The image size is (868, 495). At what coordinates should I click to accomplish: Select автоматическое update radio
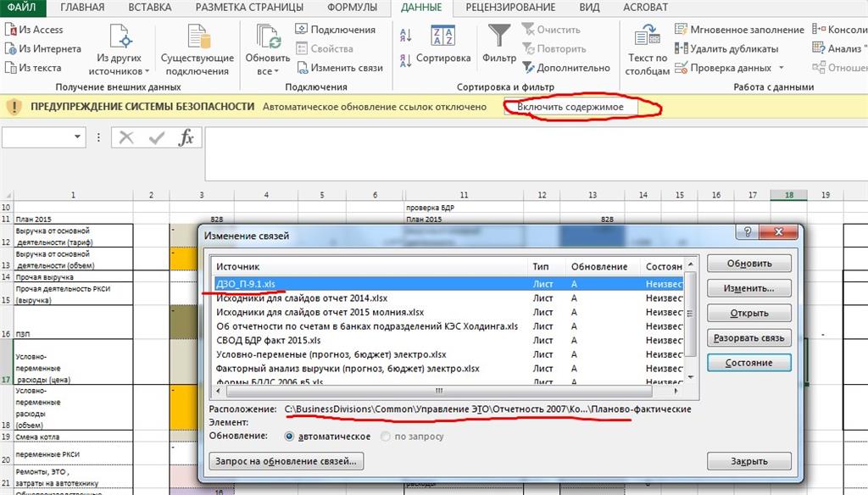(289, 437)
